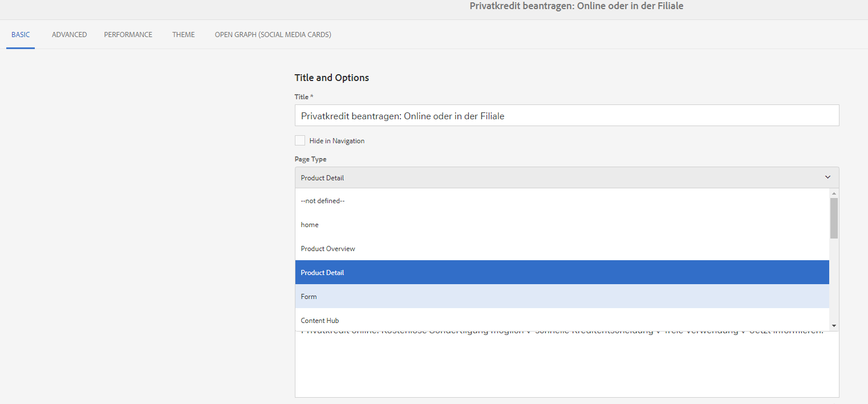
Task: Switch to Open Graph (Social Media Cards) tab
Action: [x=273, y=35]
